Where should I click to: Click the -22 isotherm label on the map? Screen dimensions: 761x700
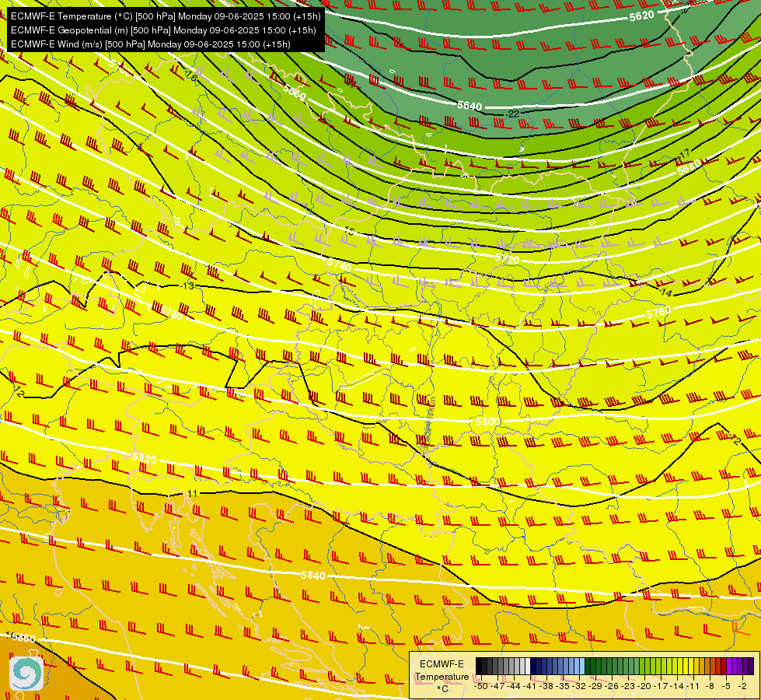(512, 114)
